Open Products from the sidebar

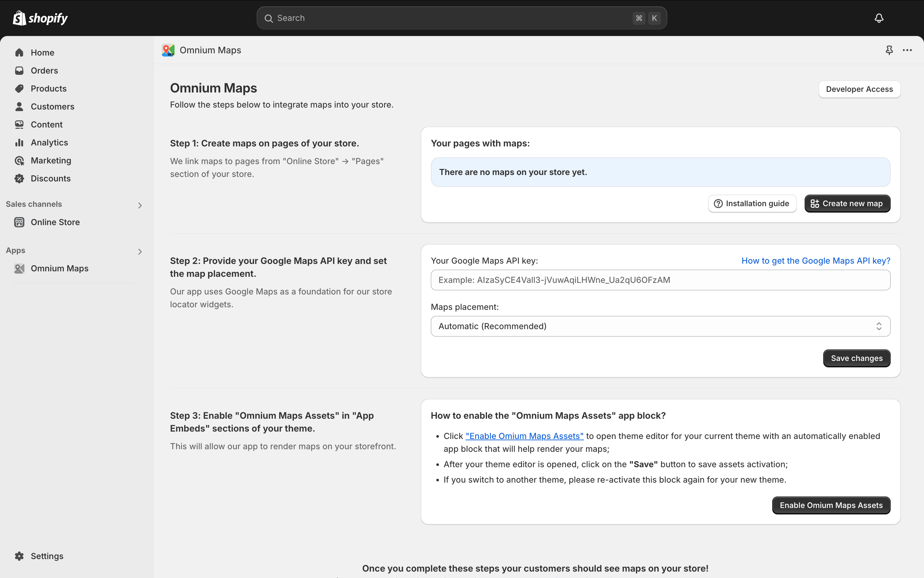tap(48, 88)
